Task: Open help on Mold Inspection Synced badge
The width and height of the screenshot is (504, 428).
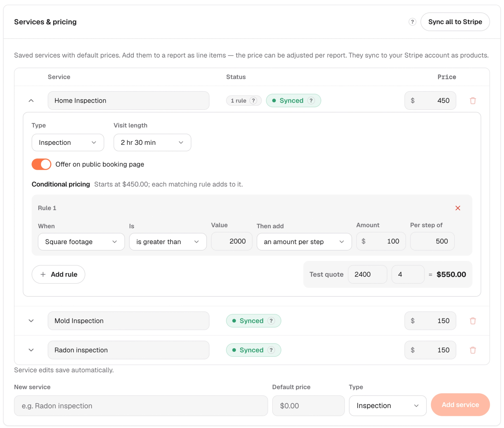Action: click(271, 321)
